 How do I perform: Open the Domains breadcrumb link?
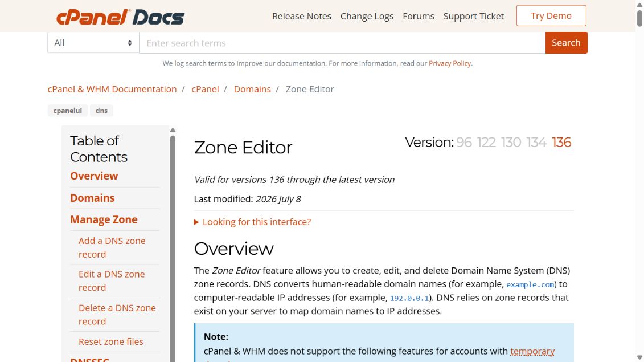coord(252,90)
